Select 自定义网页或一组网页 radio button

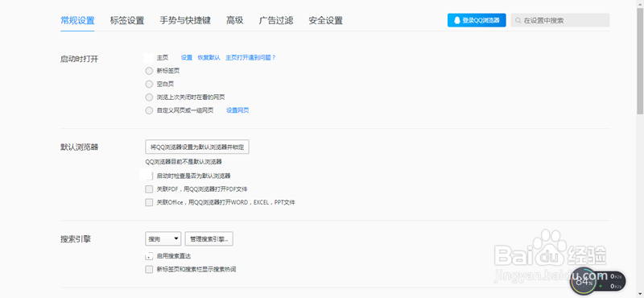(x=149, y=110)
